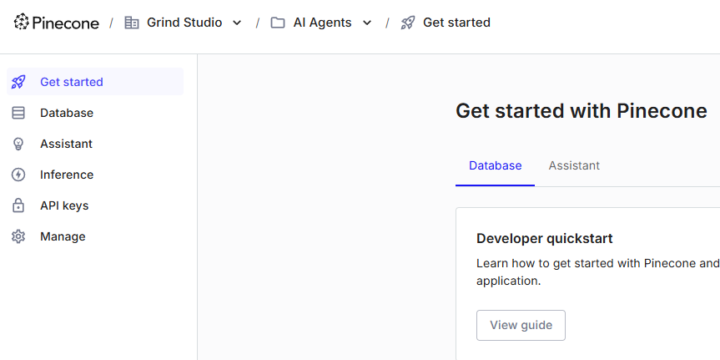Click the AI Agents breadcrumb text

322,22
